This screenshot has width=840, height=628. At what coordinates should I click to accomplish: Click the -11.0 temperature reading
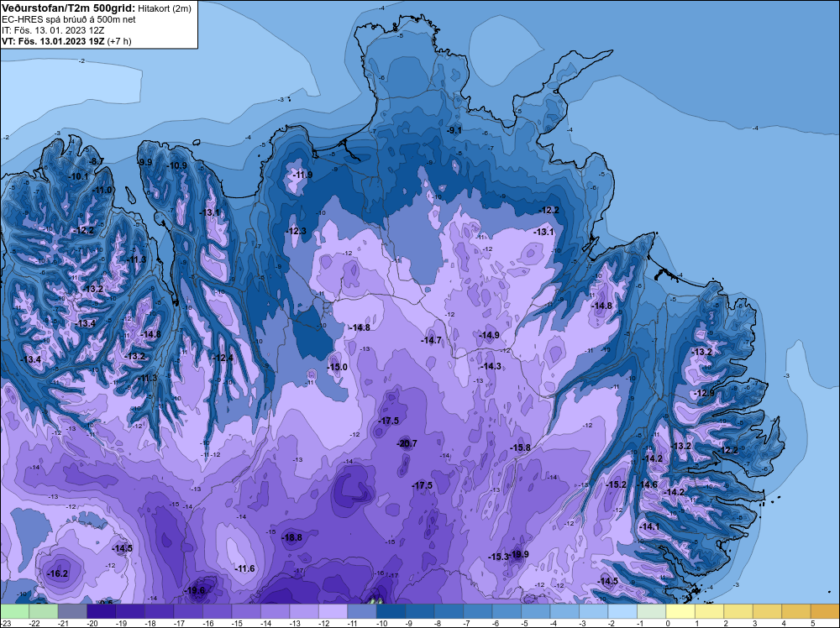coord(102,190)
